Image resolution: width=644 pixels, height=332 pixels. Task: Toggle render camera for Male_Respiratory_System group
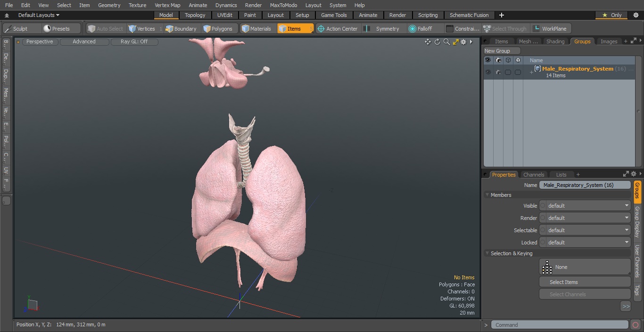tap(498, 72)
